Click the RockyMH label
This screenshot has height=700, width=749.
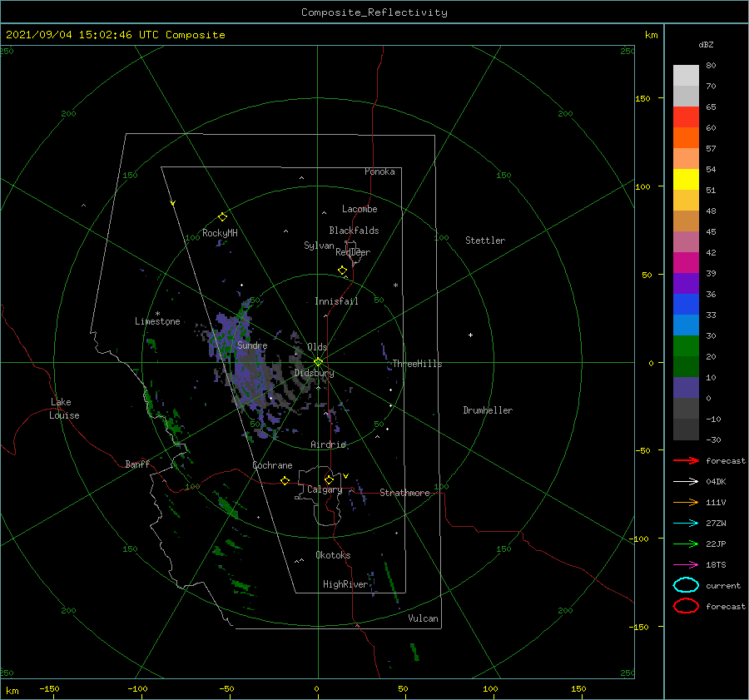click(x=220, y=233)
